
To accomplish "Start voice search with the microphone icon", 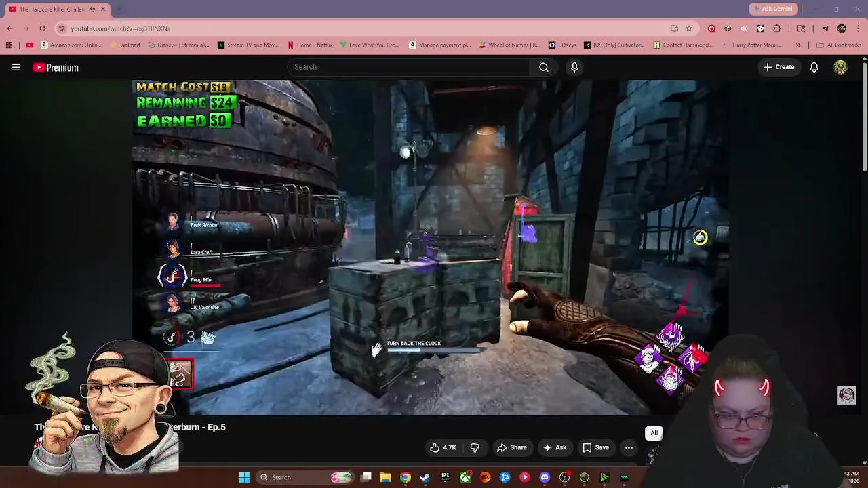I will [574, 67].
